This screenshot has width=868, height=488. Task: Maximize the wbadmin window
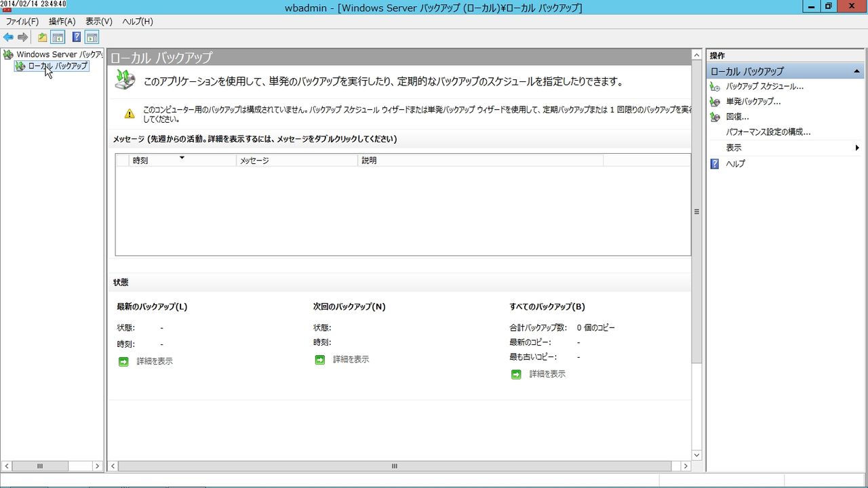point(828,7)
